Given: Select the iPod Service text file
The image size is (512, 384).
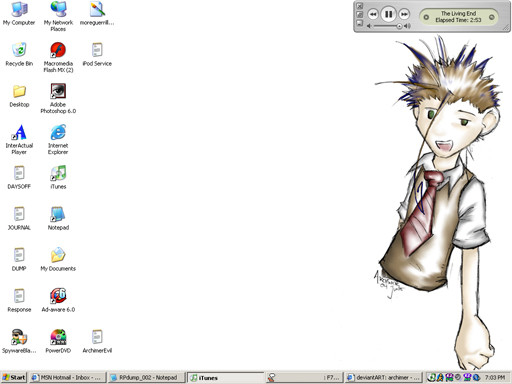Looking at the screenshot, I should pos(97,54).
